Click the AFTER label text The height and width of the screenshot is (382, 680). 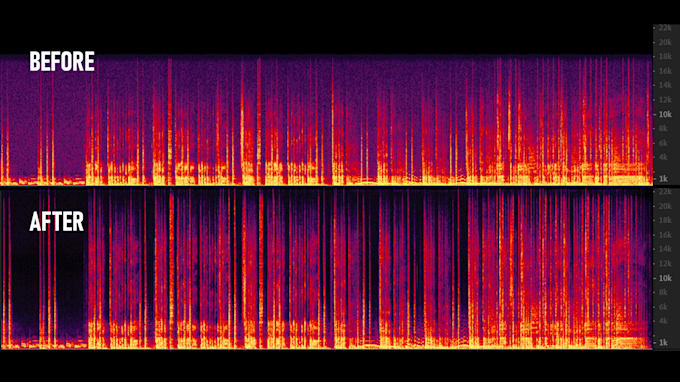pyautogui.click(x=57, y=222)
